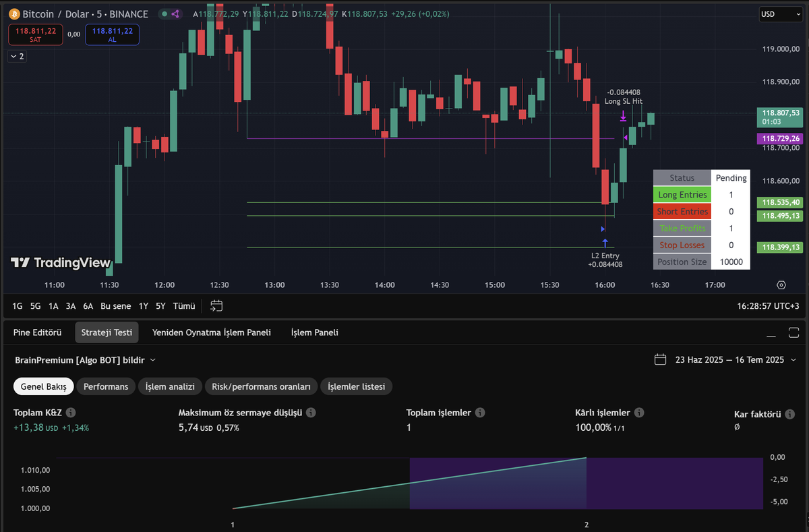Click info icon next to Toplam işlemler
The height and width of the screenshot is (532, 809).
point(479,413)
